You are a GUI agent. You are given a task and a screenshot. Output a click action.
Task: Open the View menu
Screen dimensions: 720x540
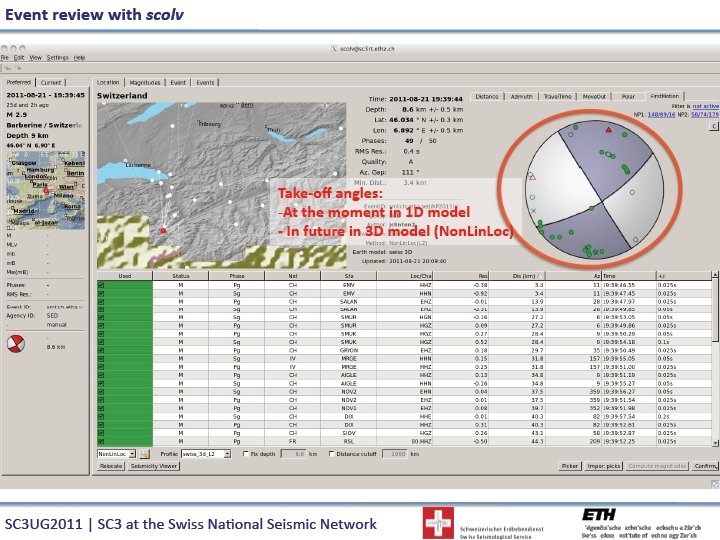[x=36, y=58]
